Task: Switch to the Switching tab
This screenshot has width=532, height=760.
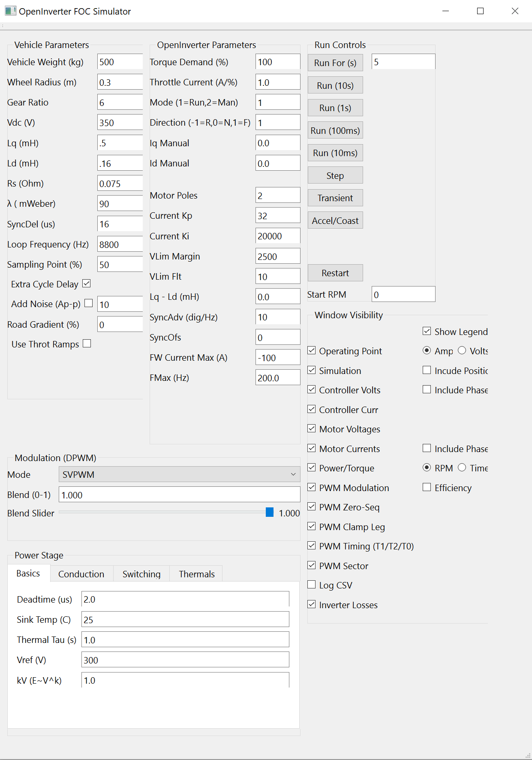Action: [x=141, y=574]
